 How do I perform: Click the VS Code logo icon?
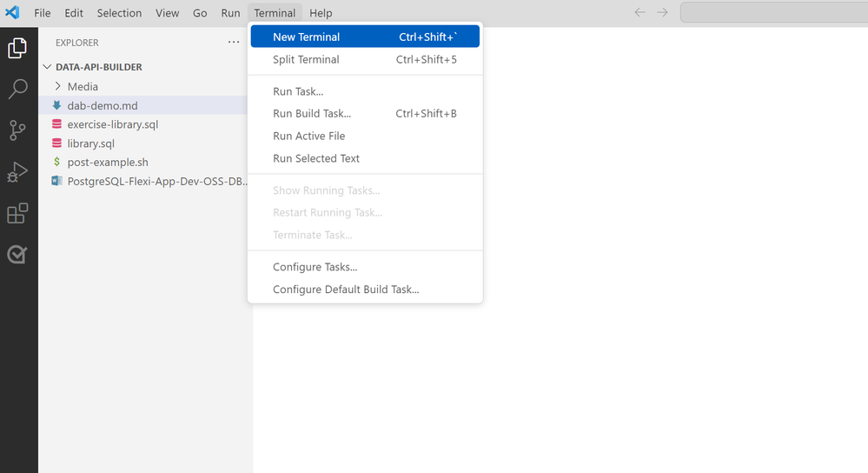pyautogui.click(x=12, y=12)
